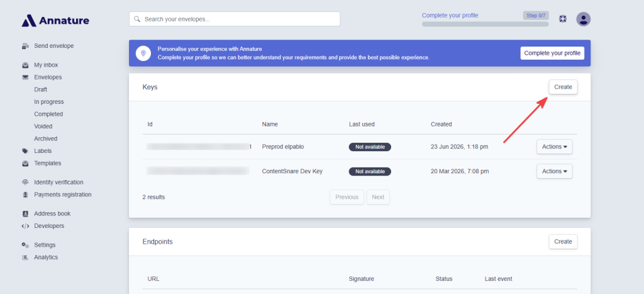Open Analytics page
Screen dimensions: 644x294
point(46,257)
